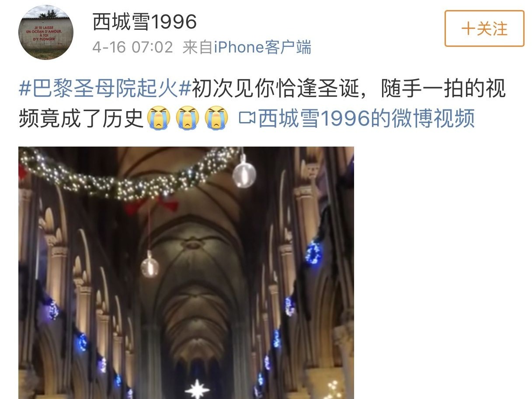Click the last crying emoji
Image resolution: width=532 pixels, height=399 pixels.
tap(217, 118)
